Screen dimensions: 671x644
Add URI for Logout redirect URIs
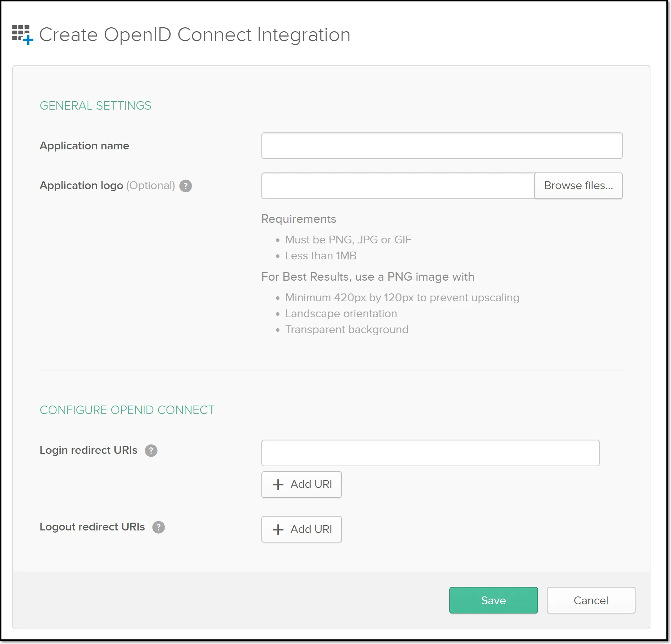click(x=301, y=529)
